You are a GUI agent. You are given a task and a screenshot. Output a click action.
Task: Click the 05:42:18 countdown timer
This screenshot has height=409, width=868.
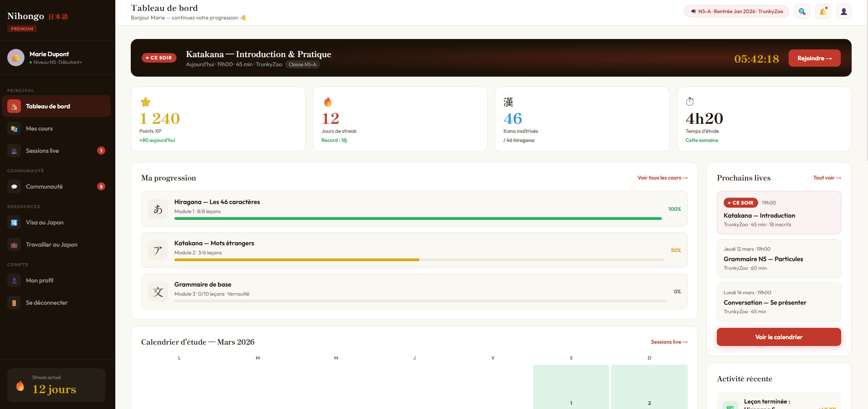tap(756, 59)
